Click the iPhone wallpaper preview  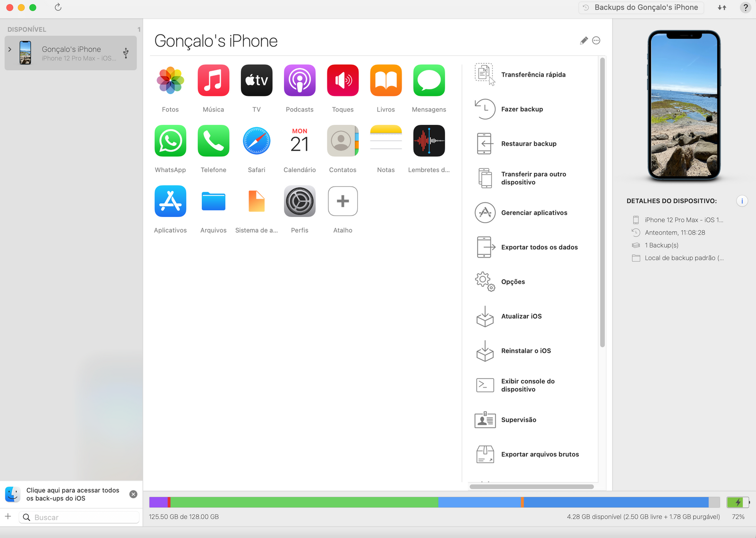tap(684, 105)
